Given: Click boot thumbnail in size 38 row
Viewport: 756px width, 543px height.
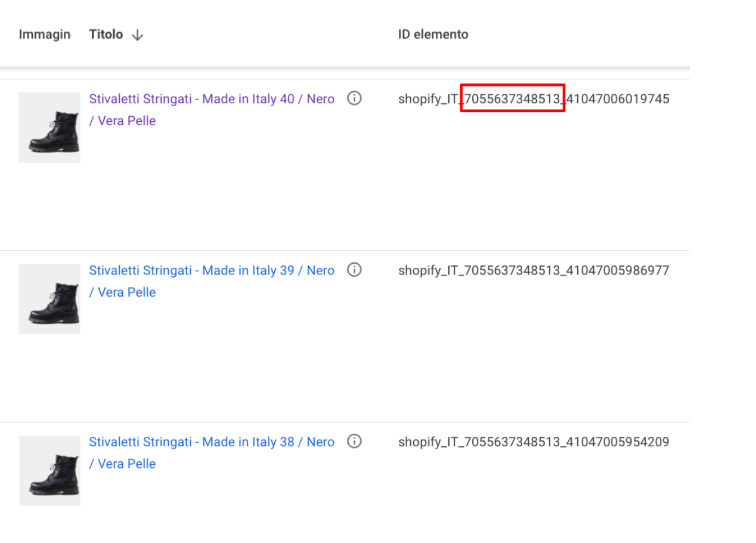Looking at the screenshot, I should click(49, 471).
